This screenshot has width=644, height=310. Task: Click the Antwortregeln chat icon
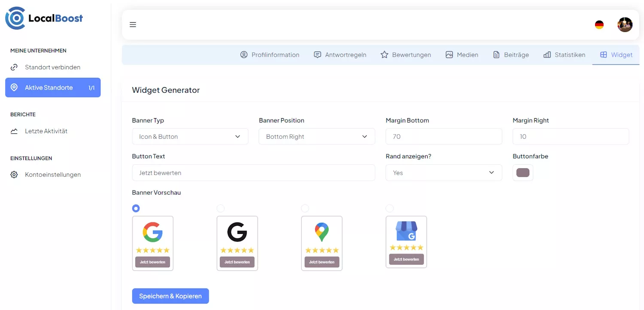pyautogui.click(x=318, y=55)
